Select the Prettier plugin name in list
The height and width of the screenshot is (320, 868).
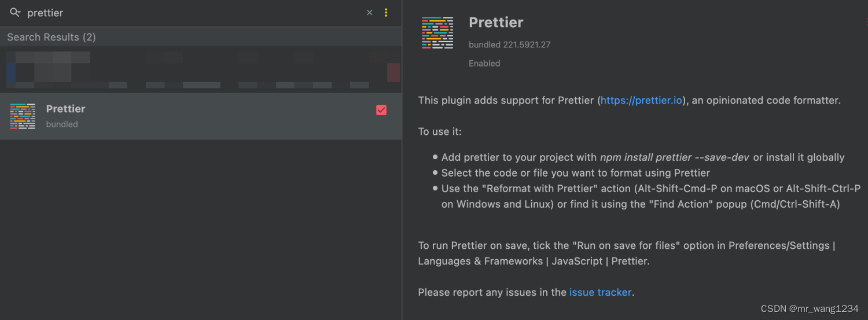66,109
